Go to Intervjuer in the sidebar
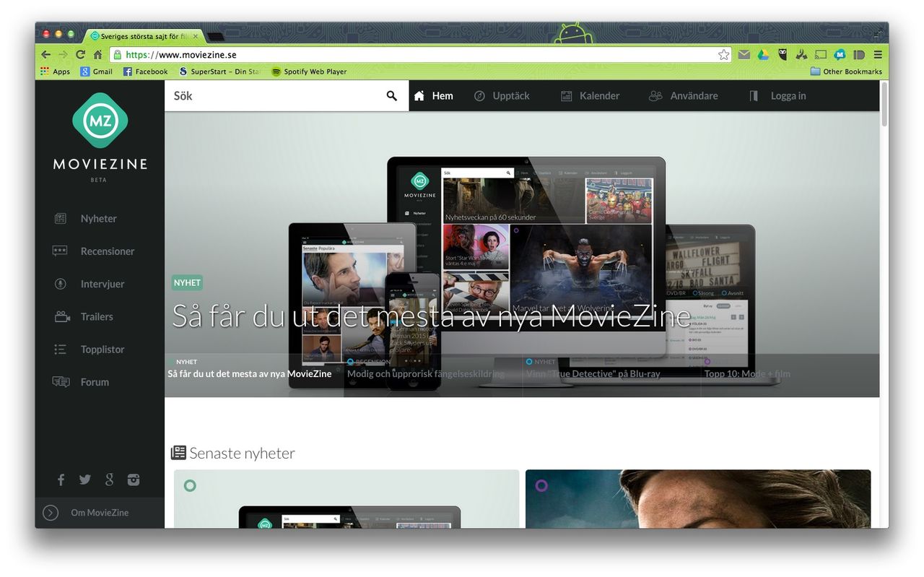 89,284
